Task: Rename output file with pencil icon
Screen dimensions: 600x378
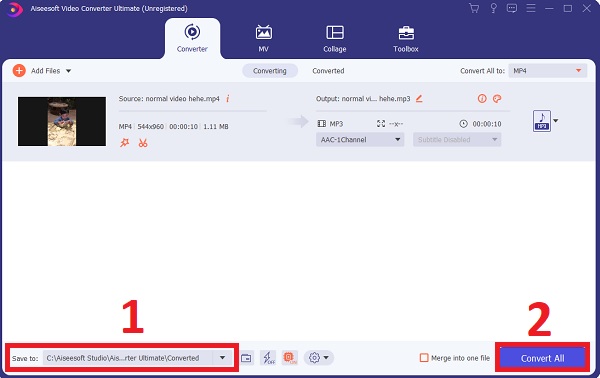Action: pos(419,99)
